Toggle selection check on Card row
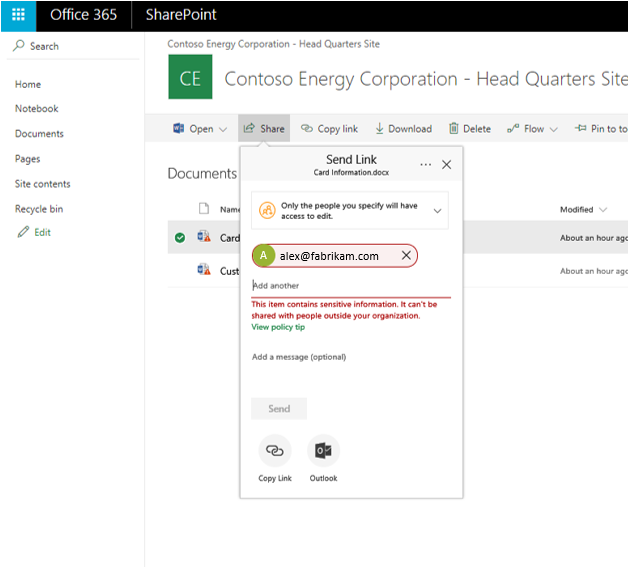The height and width of the screenshot is (567, 628). [180, 238]
